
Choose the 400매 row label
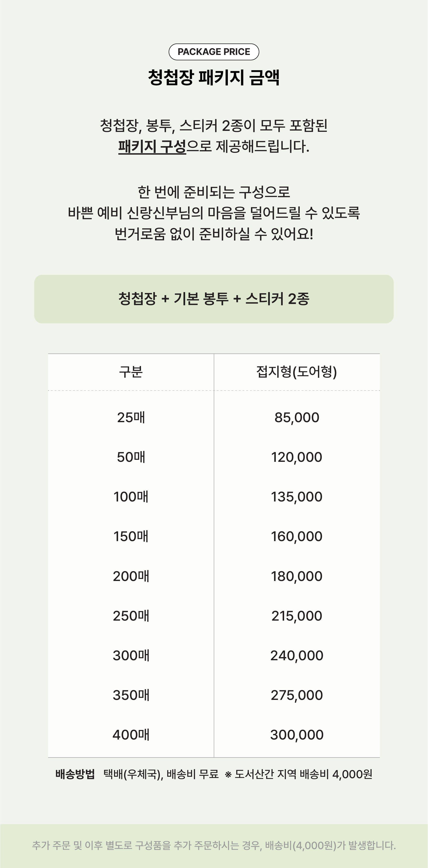[131, 735]
